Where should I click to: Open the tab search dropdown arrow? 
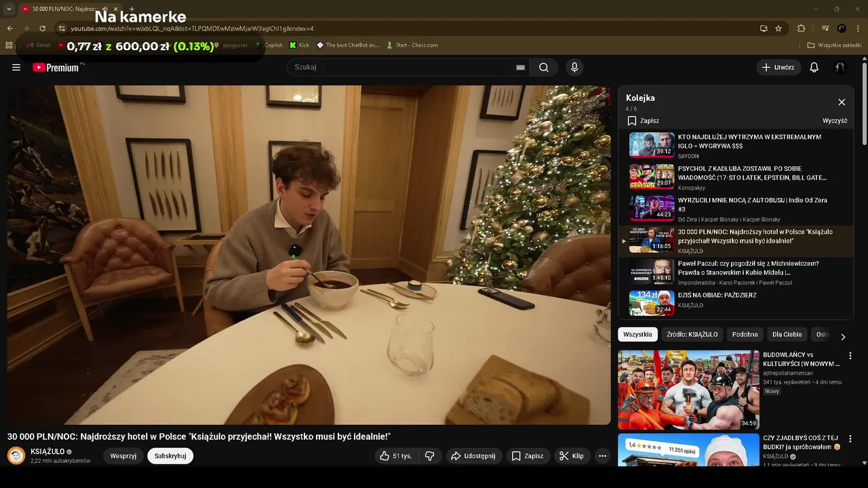click(x=9, y=9)
